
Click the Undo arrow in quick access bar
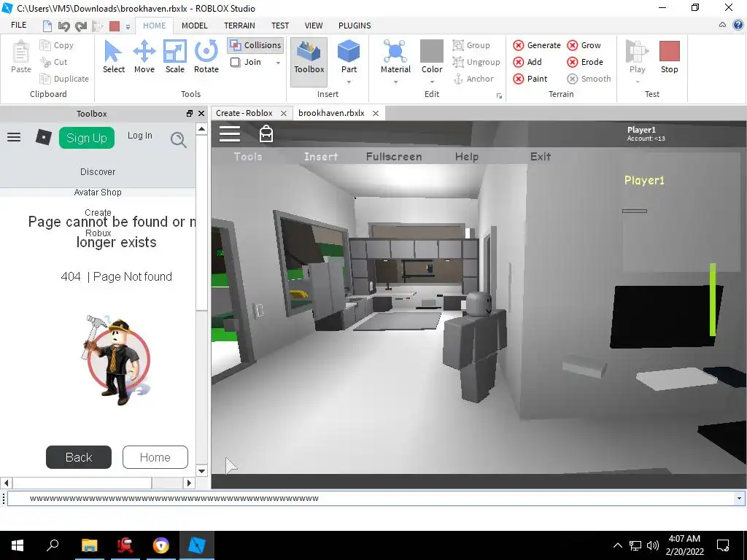coord(64,26)
